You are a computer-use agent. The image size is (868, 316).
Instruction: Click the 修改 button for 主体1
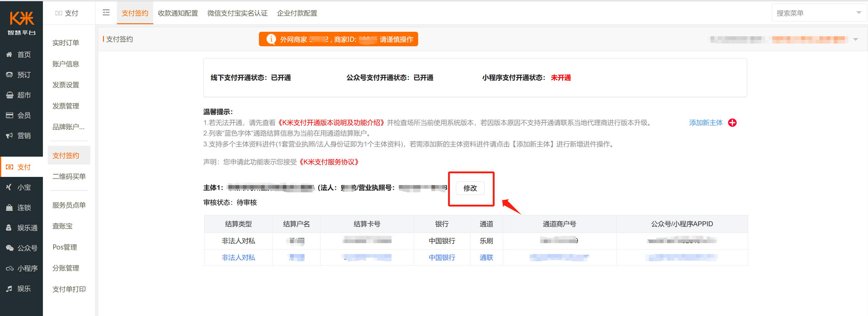pyautogui.click(x=470, y=188)
